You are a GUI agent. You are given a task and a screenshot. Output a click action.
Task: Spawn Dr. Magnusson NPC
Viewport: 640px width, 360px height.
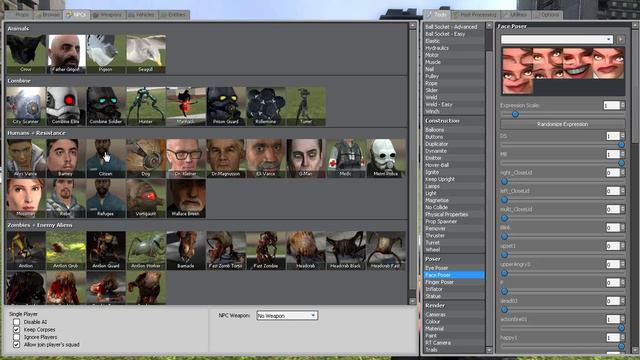click(x=226, y=158)
